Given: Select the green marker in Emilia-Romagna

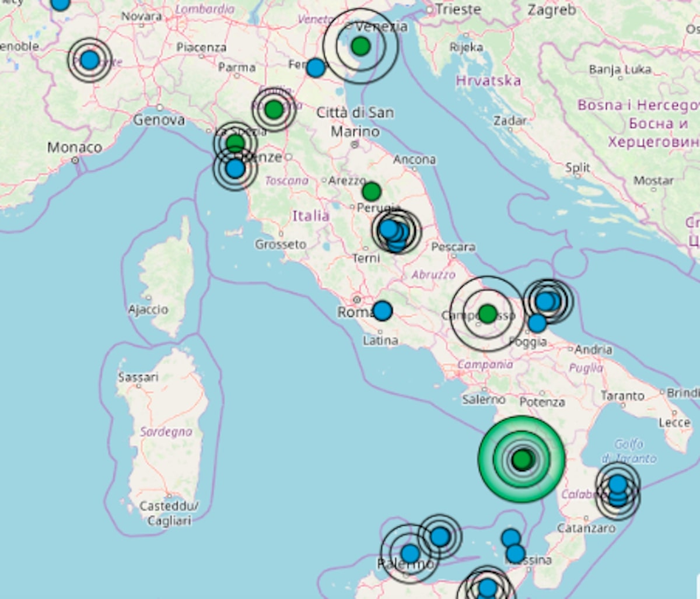Looking at the screenshot, I should point(274,109).
